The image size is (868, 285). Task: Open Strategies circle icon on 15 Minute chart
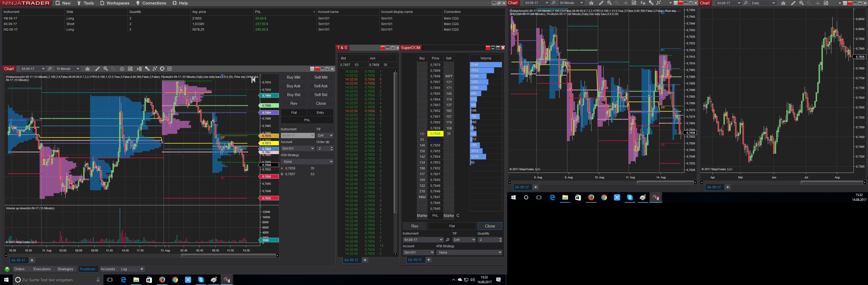point(162,69)
